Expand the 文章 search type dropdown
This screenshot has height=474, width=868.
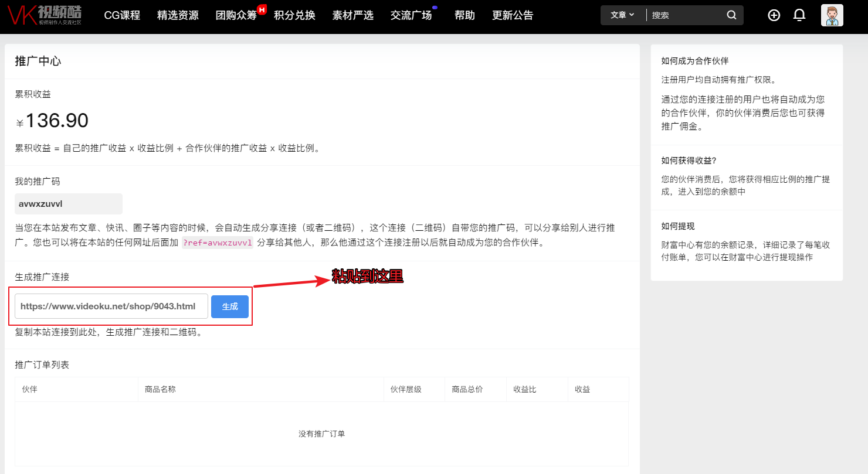[x=622, y=15]
